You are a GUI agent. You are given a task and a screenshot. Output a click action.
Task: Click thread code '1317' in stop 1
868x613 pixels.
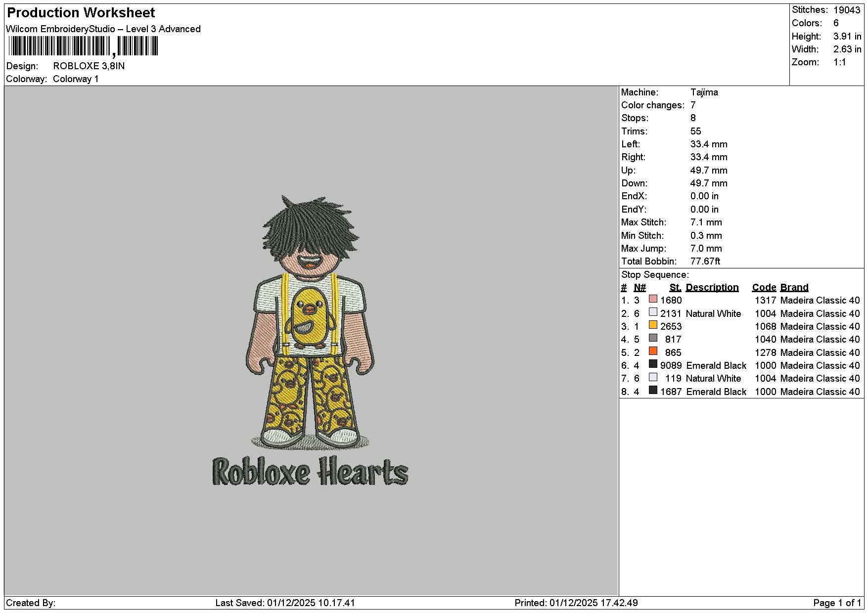tap(766, 301)
